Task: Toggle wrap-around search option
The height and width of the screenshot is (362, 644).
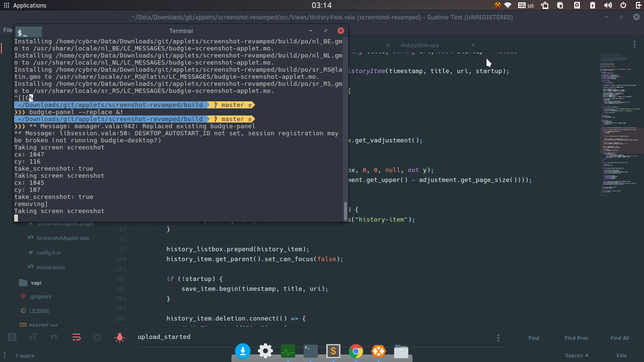Action: pyautogui.click(x=76, y=337)
